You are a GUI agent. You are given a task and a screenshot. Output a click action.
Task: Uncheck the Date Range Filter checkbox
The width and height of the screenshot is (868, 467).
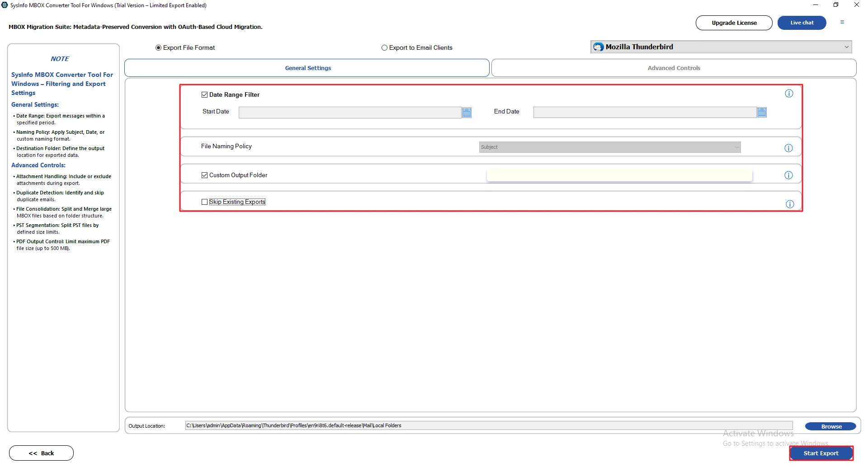[x=204, y=94]
